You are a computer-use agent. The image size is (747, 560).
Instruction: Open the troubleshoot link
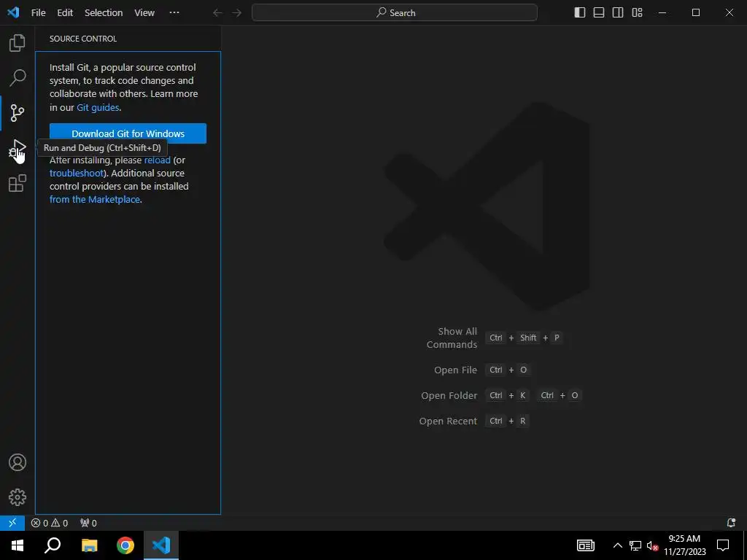pyautogui.click(x=77, y=173)
